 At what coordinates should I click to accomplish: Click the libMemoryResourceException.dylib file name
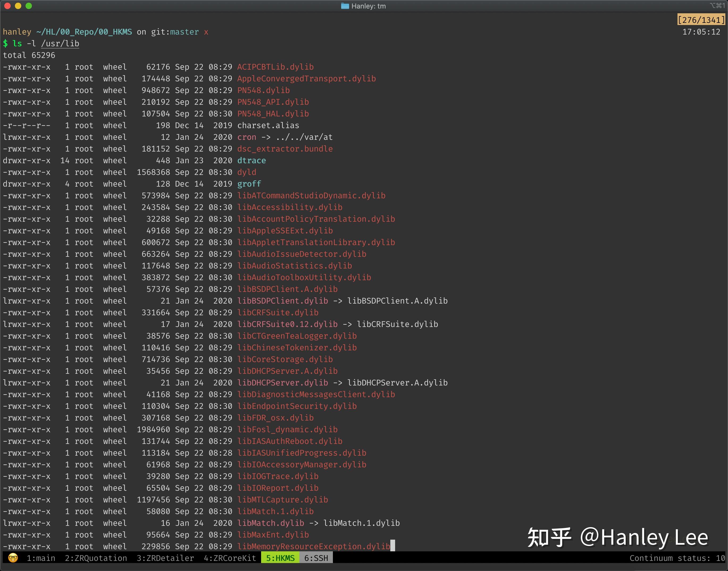tap(313, 546)
